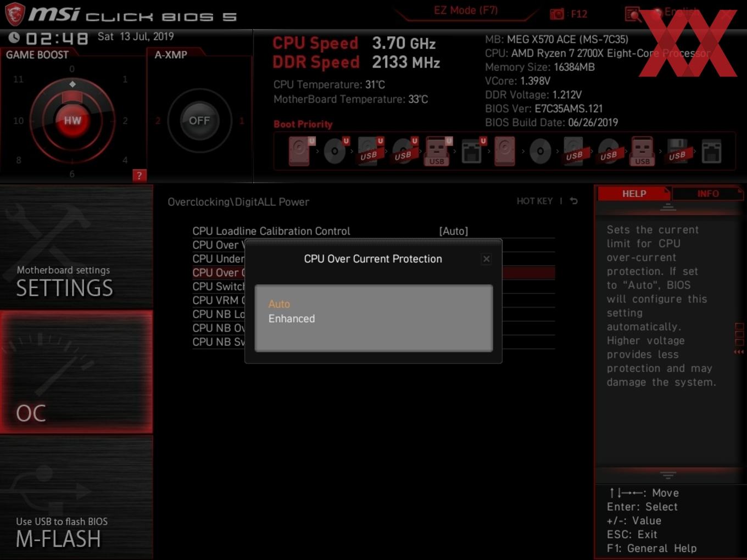Select the CPU Loadline Calibration Control row
This screenshot has width=747, height=560.
(374, 231)
